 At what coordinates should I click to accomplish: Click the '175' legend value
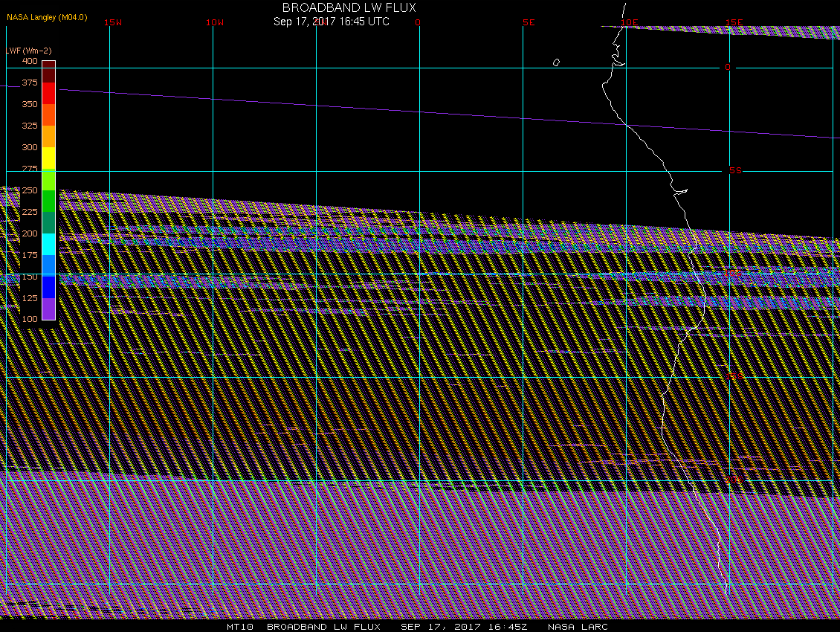point(30,254)
